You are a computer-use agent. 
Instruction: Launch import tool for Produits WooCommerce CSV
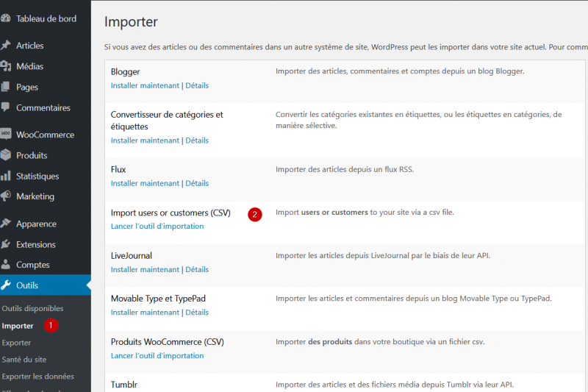(157, 356)
